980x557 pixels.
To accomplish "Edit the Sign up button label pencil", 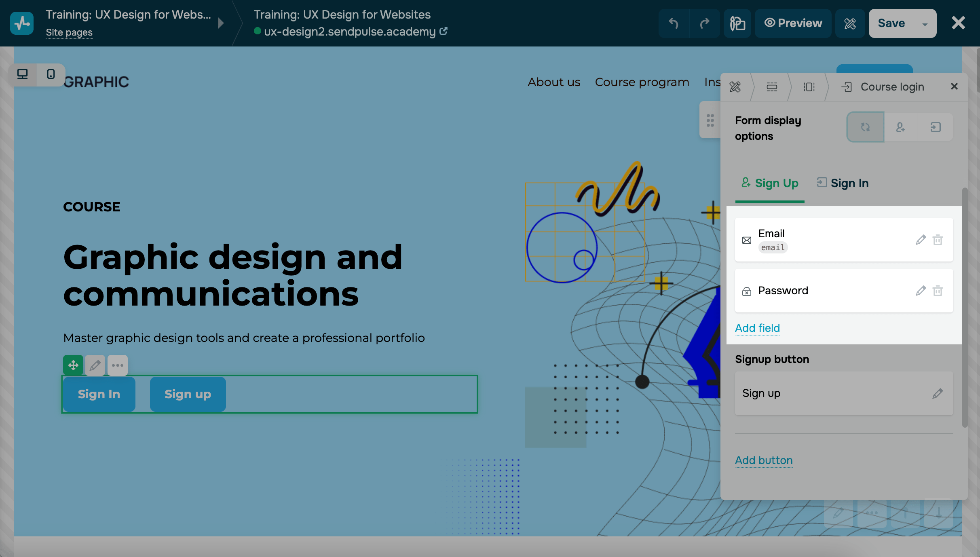I will click(938, 393).
